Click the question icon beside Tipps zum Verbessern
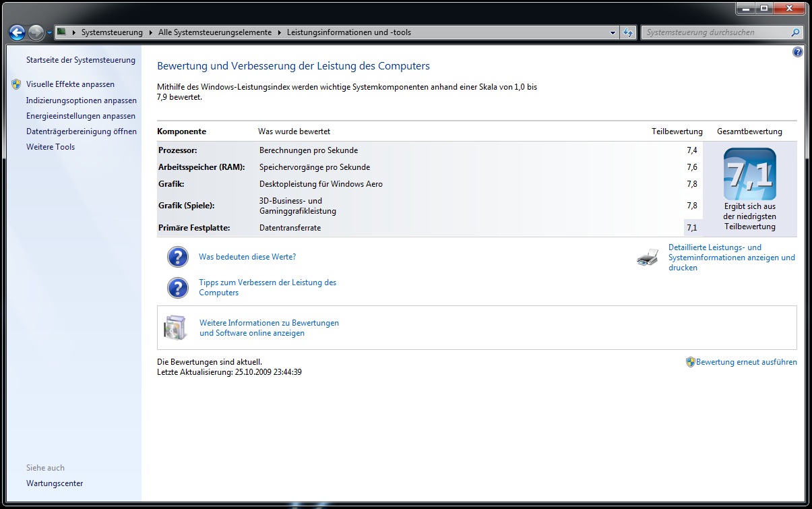Screen dimensions: 812x509 tap(177, 288)
